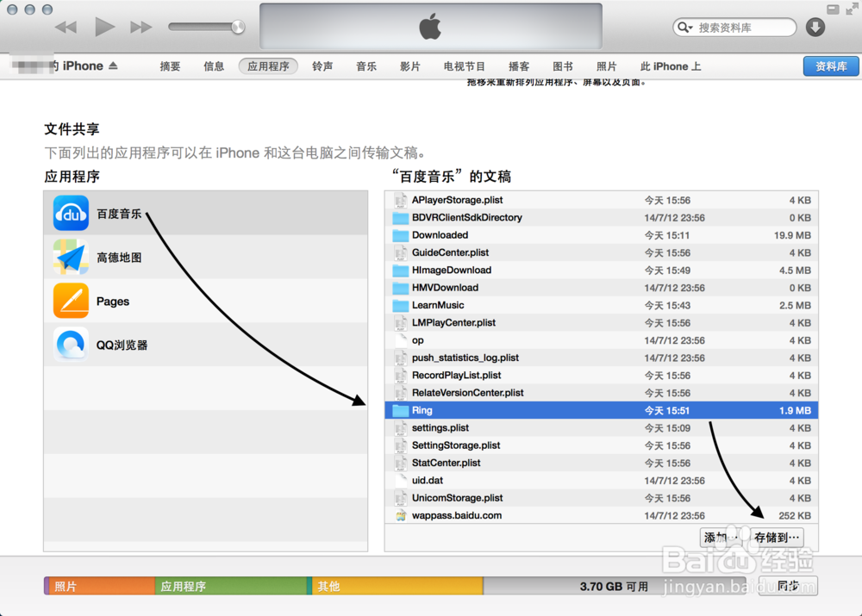
Task: Click the 资料库 button
Action: [x=831, y=66]
